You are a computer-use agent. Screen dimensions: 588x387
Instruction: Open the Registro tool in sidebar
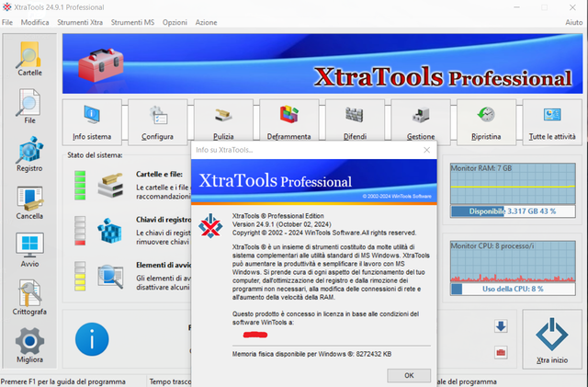[29, 154]
